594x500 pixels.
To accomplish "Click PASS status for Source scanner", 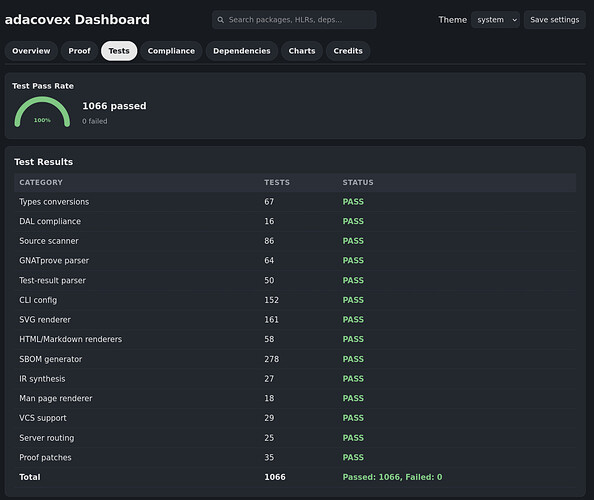I will pyautogui.click(x=353, y=241).
